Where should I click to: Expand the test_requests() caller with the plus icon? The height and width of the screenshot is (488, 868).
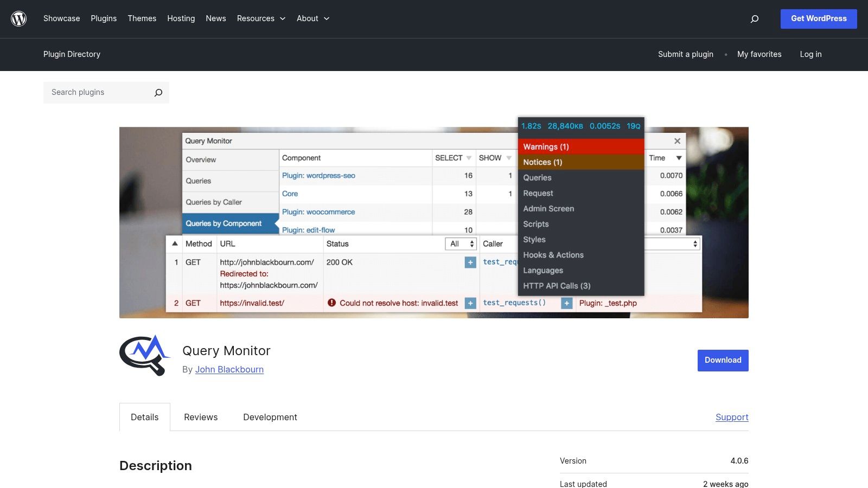[566, 303]
